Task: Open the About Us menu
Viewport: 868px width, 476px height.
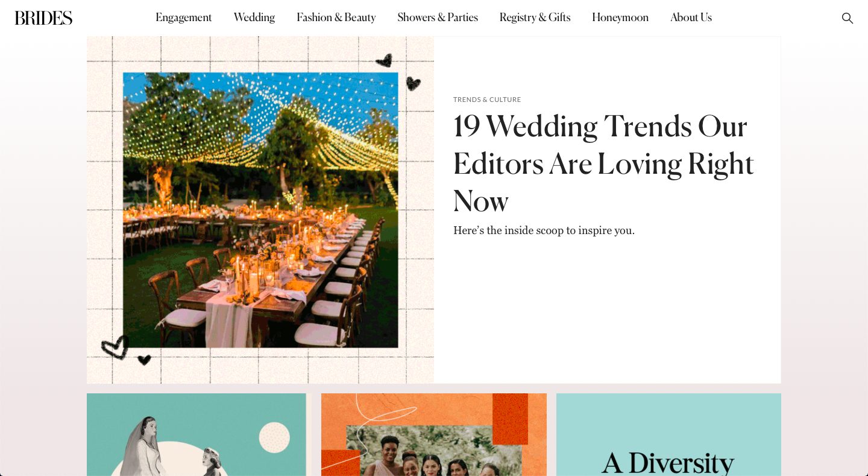Action: coord(691,18)
